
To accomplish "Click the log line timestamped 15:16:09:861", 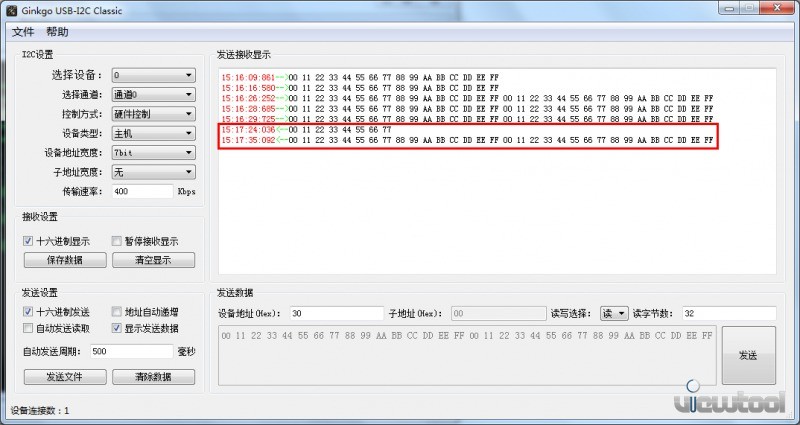I will (x=360, y=78).
